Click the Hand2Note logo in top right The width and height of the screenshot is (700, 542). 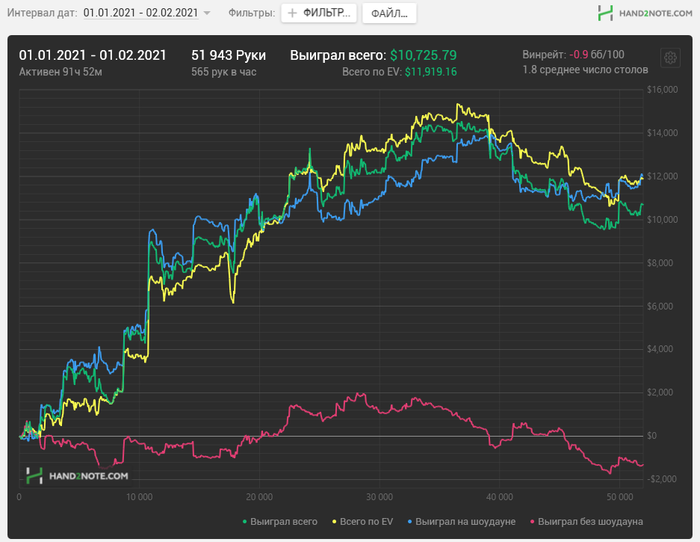(x=645, y=13)
